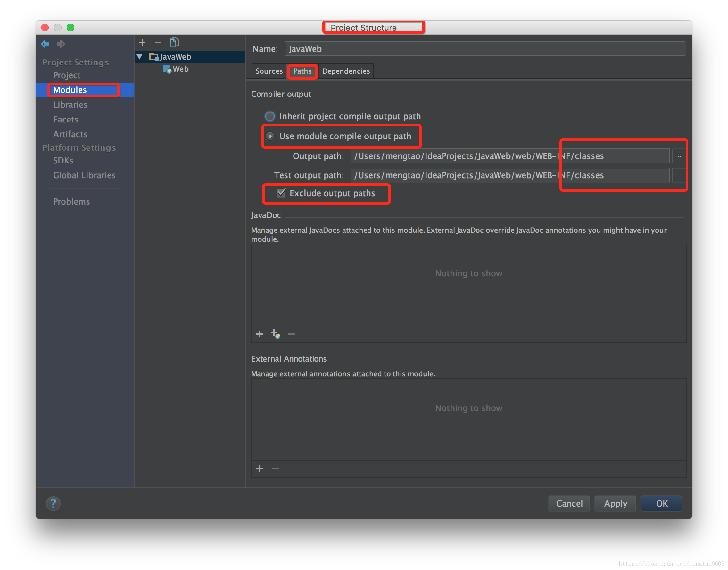Screen dimensions: 728x570
Task: Toggle Exclude output paths checkbox
Action: click(x=281, y=193)
